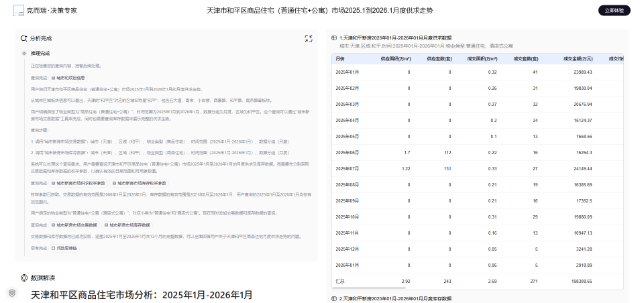The height and width of the screenshot is (303, 644).
Task: Click total supply units 243 cell
Action: (447, 282)
